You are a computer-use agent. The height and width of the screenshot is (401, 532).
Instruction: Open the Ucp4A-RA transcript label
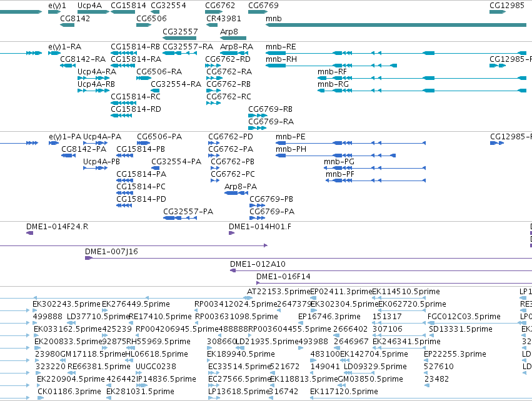click(97, 72)
